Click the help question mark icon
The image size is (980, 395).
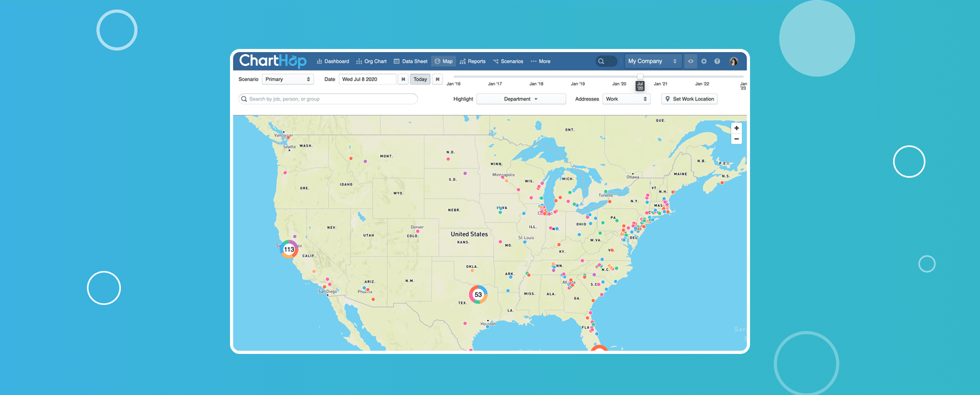point(717,61)
